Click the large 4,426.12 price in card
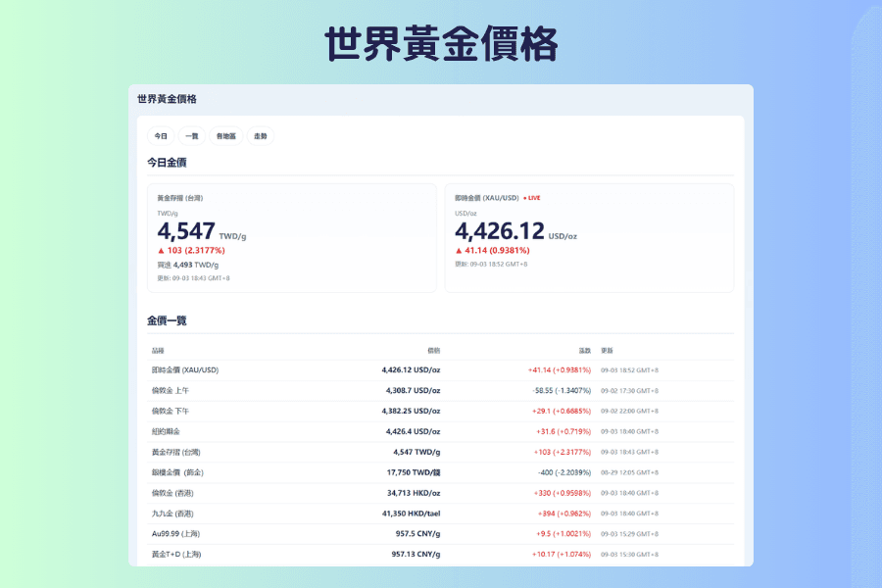The width and height of the screenshot is (882, 588). [x=500, y=231]
